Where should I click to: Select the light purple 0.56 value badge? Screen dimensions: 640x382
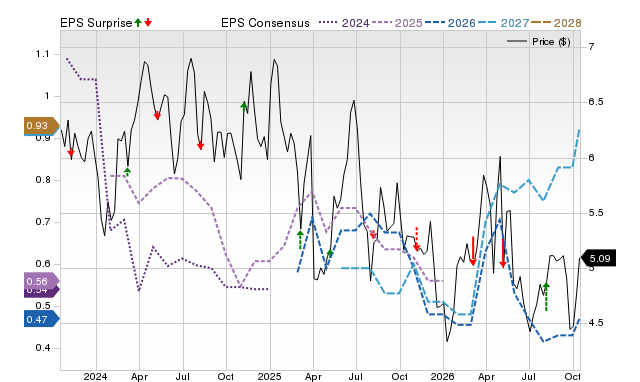(x=42, y=281)
